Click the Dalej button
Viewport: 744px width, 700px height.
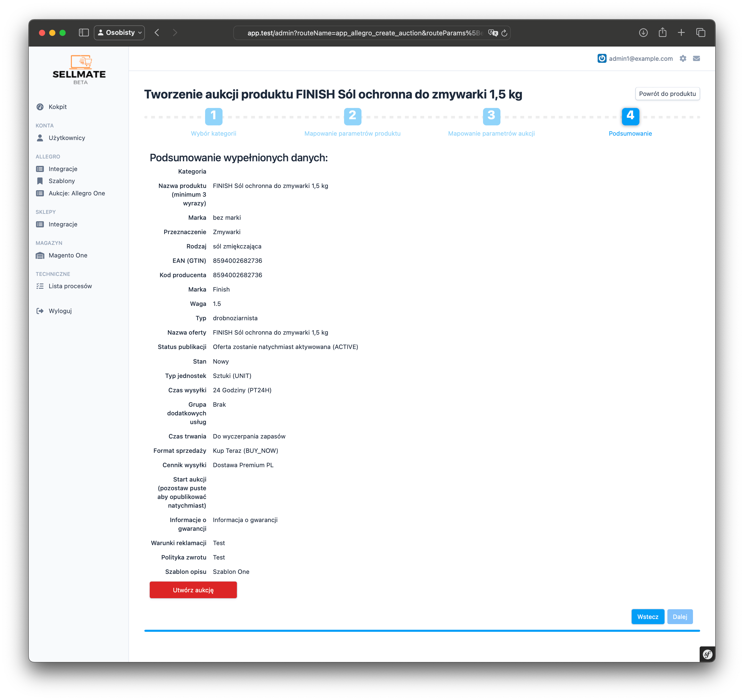pos(680,616)
